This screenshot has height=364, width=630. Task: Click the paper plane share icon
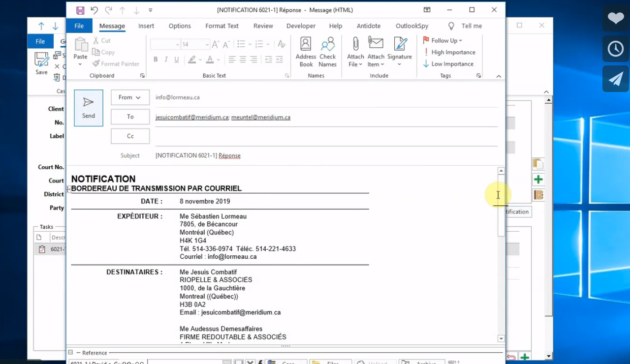(616, 79)
